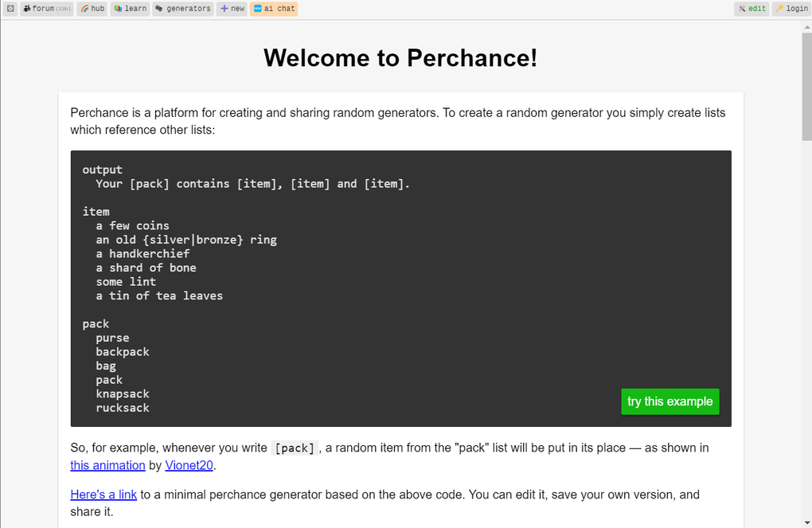Go to the learn section
Viewport: 812px width, 528px height.
[x=130, y=8]
